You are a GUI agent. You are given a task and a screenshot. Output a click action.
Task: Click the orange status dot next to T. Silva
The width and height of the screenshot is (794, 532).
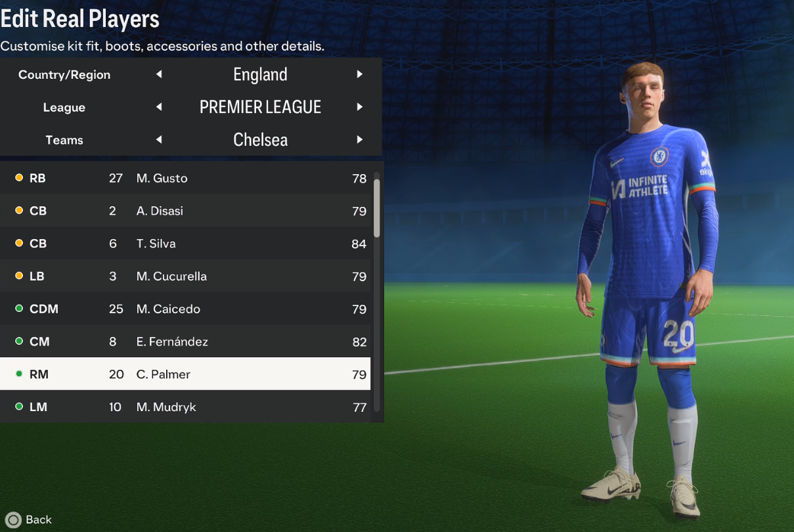[19, 243]
